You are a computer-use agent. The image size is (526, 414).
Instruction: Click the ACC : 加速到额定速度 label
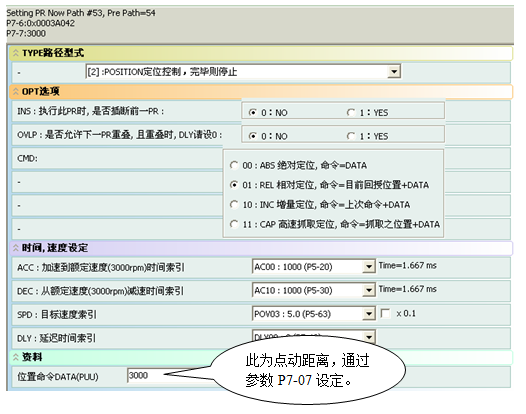click(101, 267)
